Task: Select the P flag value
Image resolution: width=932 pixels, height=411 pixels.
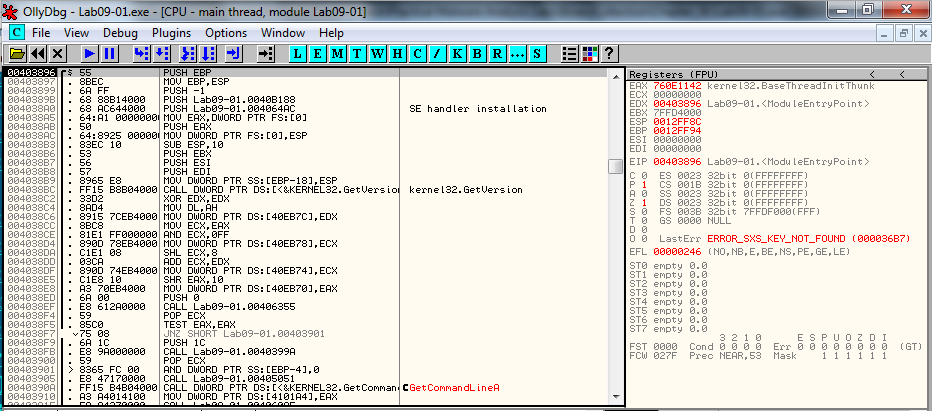Action: coord(644,184)
